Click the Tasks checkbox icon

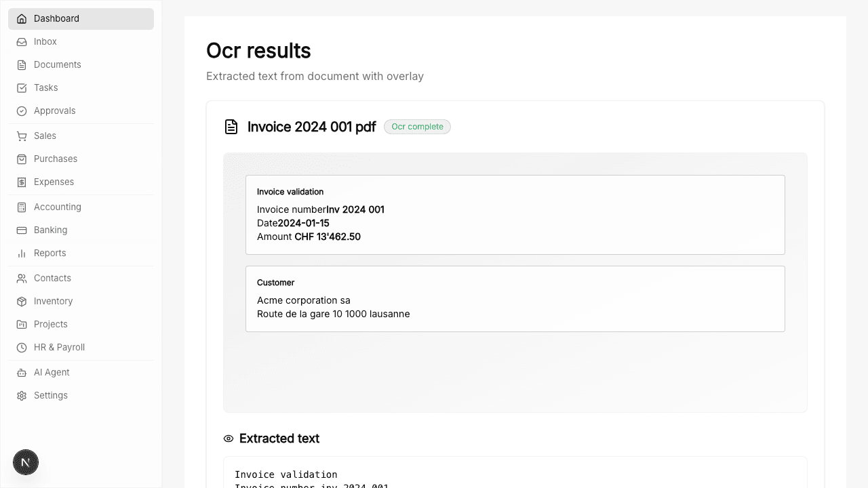22,88
